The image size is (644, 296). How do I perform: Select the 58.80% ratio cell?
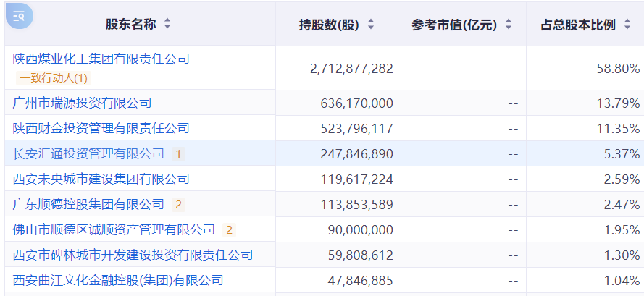click(x=585, y=68)
